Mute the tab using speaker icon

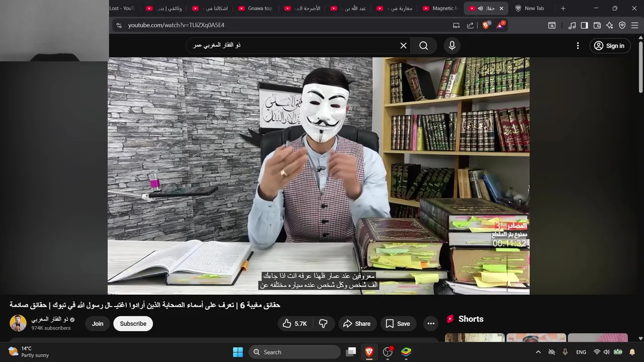point(480,9)
